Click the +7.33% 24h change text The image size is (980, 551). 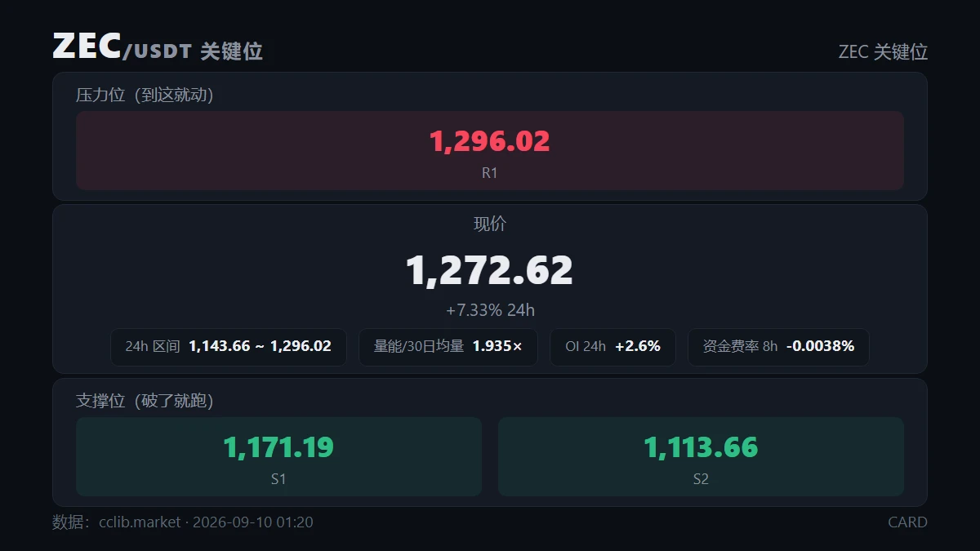coord(490,310)
